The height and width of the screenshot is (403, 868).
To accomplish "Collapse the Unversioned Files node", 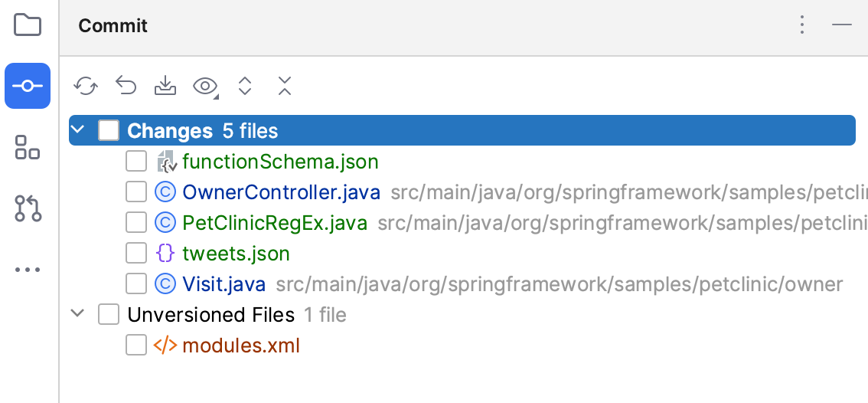I will tap(77, 314).
